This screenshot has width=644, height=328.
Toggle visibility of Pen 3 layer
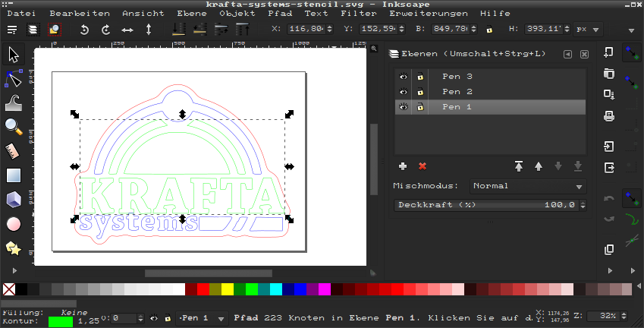coord(404,77)
